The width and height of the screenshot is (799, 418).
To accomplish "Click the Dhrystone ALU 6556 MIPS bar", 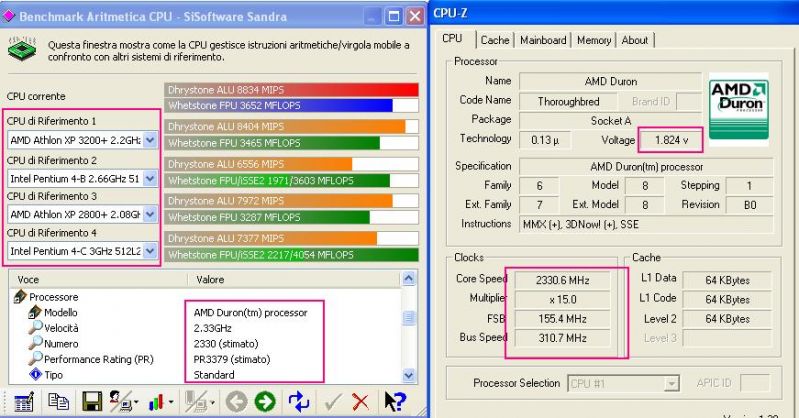I will 258,164.
